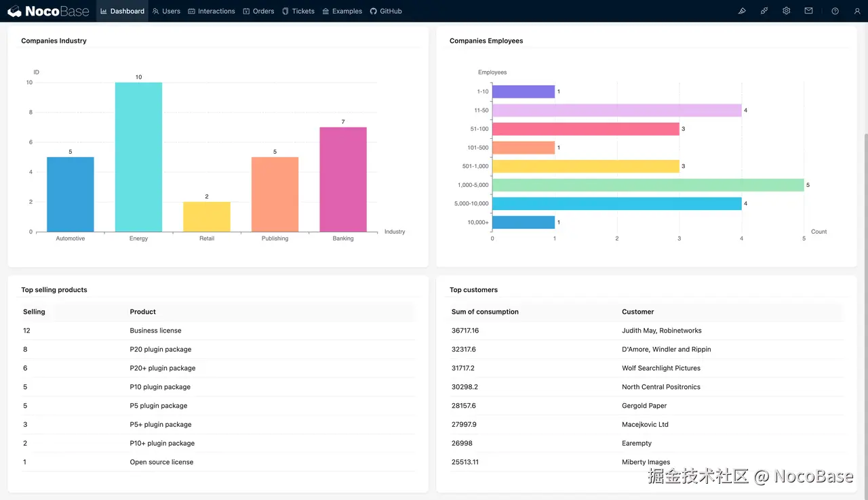Switch to the Users page
This screenshot has width=868, height=500.
pos(166,11)
